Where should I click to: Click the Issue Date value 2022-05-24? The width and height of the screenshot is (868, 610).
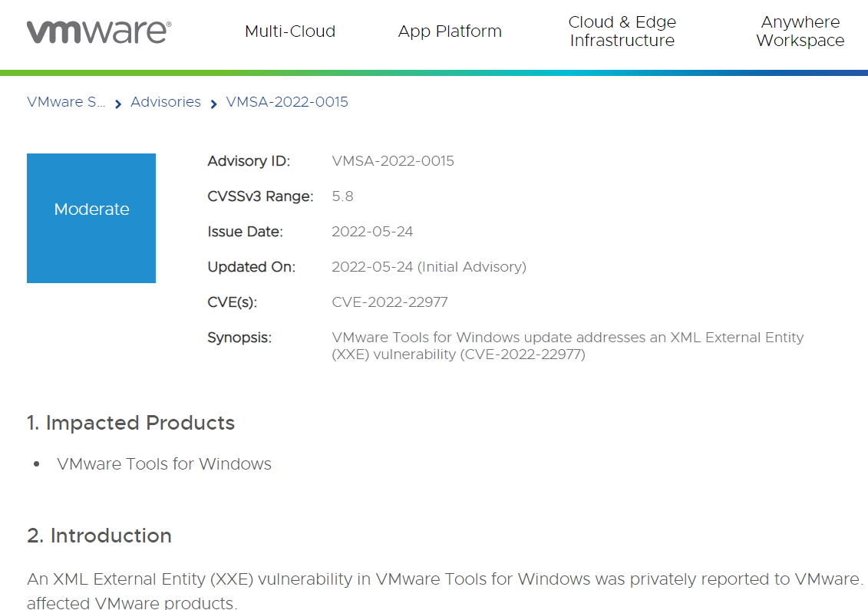point(373,231)
